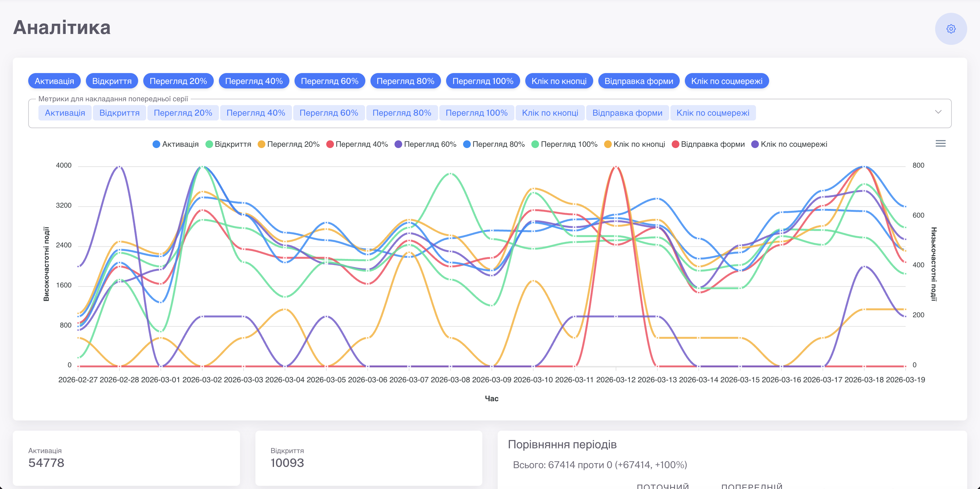This screenshot has height=489, width=980.
Task: Expand the overlay metrics dropdown chevron
Action: tap(938, 112)
